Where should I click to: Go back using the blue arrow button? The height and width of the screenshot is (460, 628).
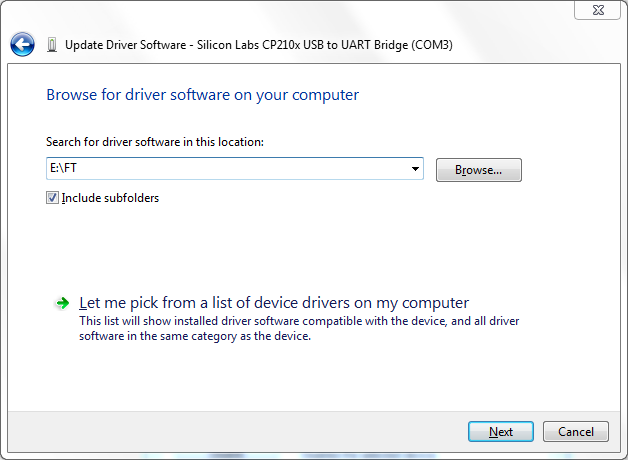(22, 44)
